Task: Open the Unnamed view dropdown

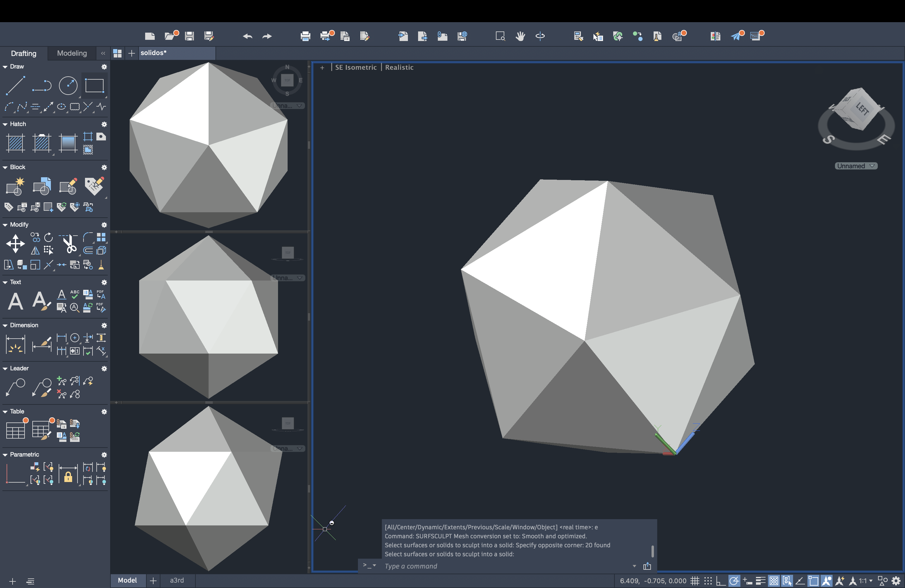Action: coord(856,166)
